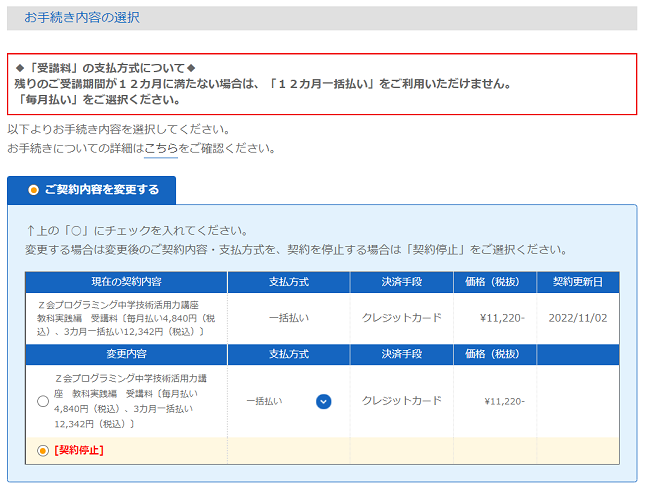Click the ¥11,220- price in change row

(504, 401)
